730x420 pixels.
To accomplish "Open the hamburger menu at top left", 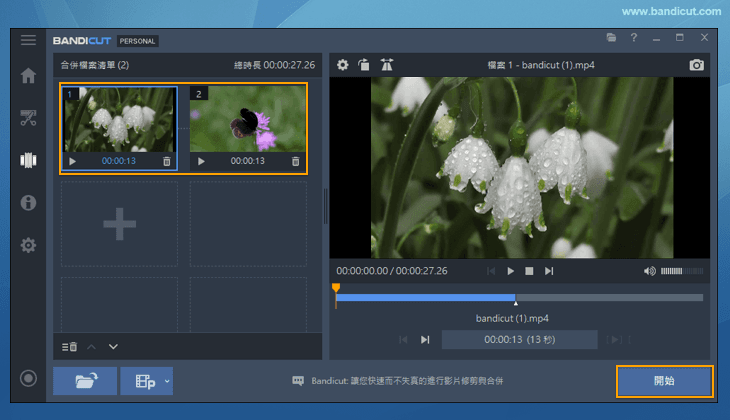I will coord(28,40).
